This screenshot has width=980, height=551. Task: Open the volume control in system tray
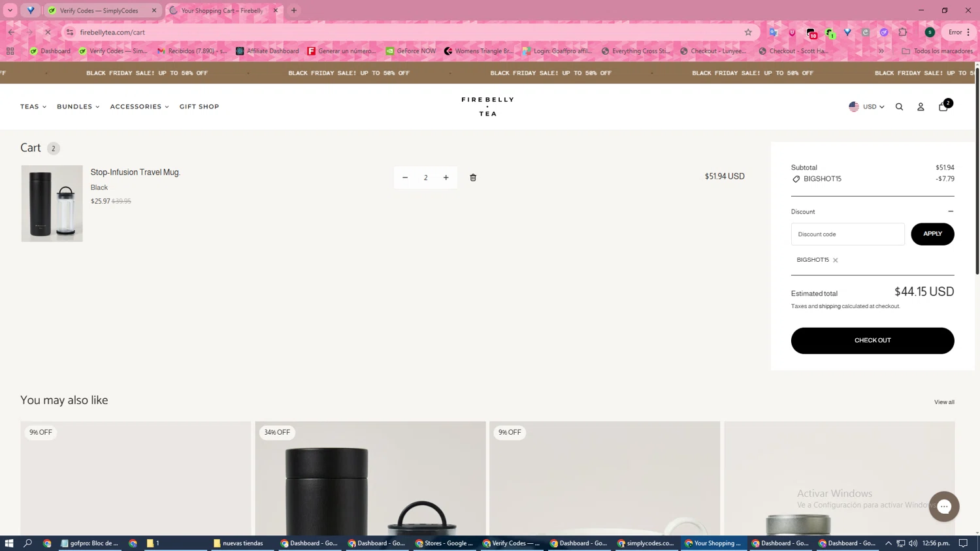[x=913, y=543]
